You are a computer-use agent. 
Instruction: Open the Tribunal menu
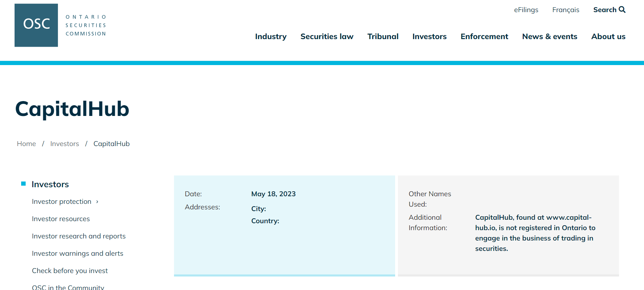click(x=383, y=36)
